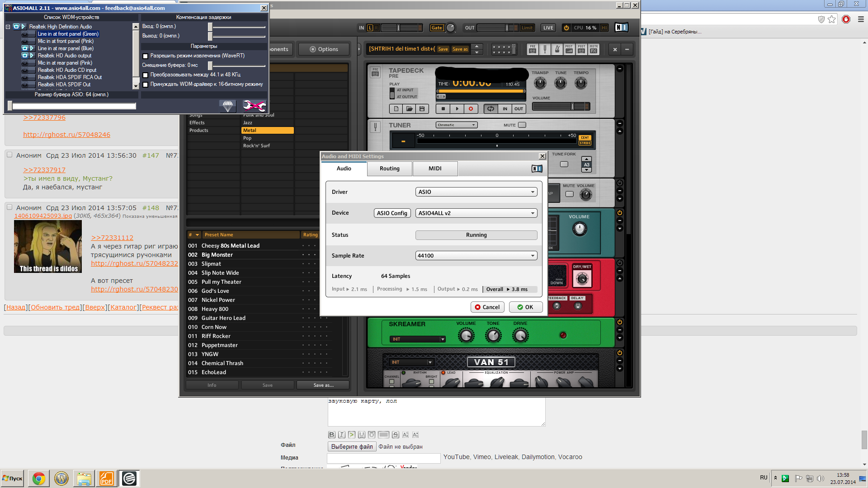Enable 44.1 to 48 kHz conversion checkbox

[x=145, y=75]
